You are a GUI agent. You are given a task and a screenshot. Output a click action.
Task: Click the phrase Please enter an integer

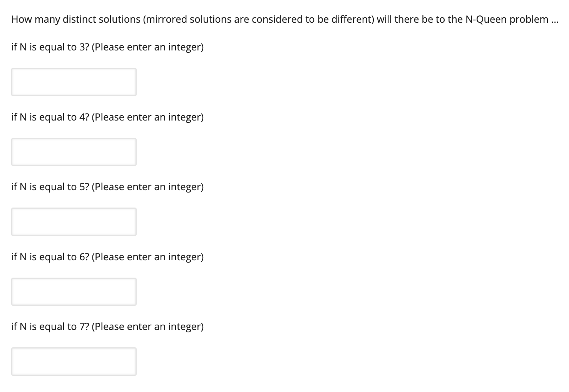149,47
